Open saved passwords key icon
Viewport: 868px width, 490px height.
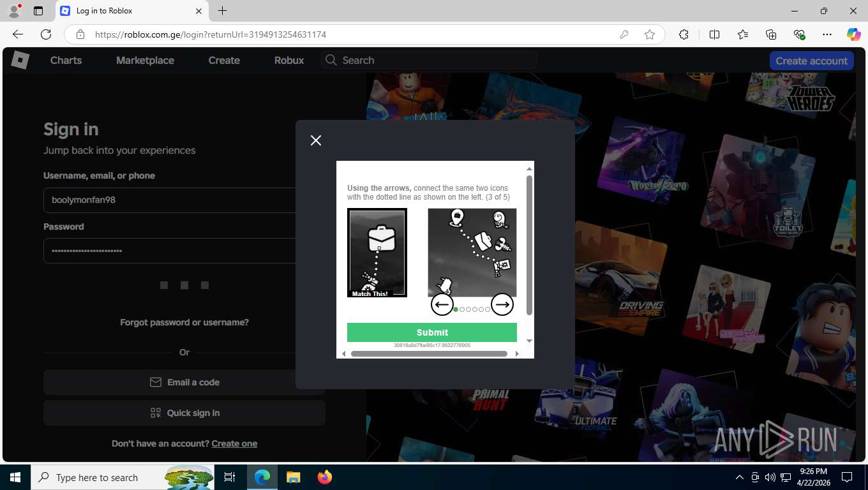click(624, 34)
